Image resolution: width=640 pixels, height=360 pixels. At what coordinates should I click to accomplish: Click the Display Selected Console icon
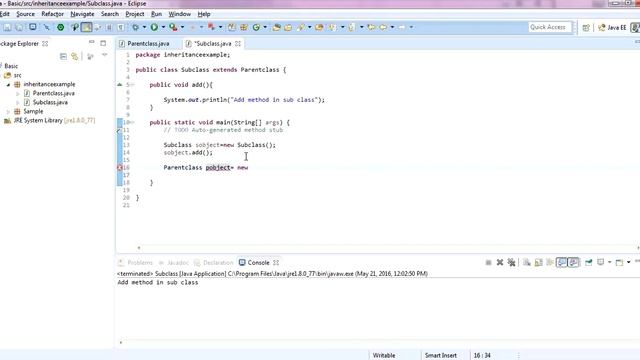(x=600, y=262)
